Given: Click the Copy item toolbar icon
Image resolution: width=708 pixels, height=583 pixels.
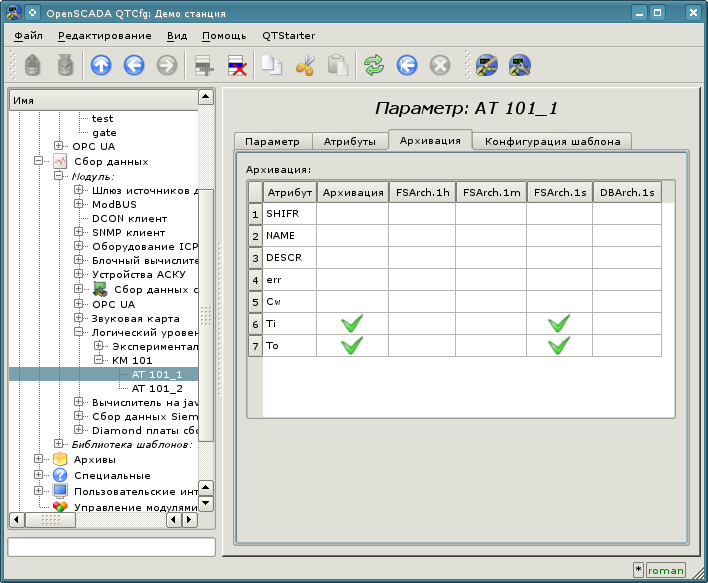Looking at the screenshot, I should point(272,66).
